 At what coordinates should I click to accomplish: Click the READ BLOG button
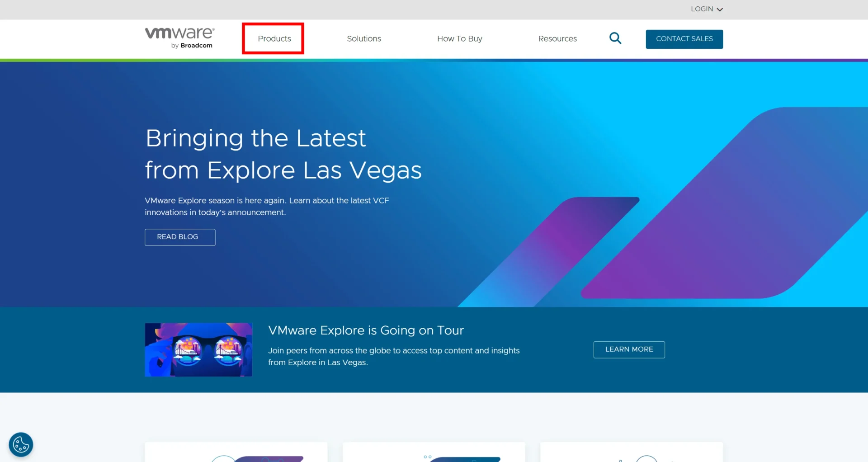[180, 237]
